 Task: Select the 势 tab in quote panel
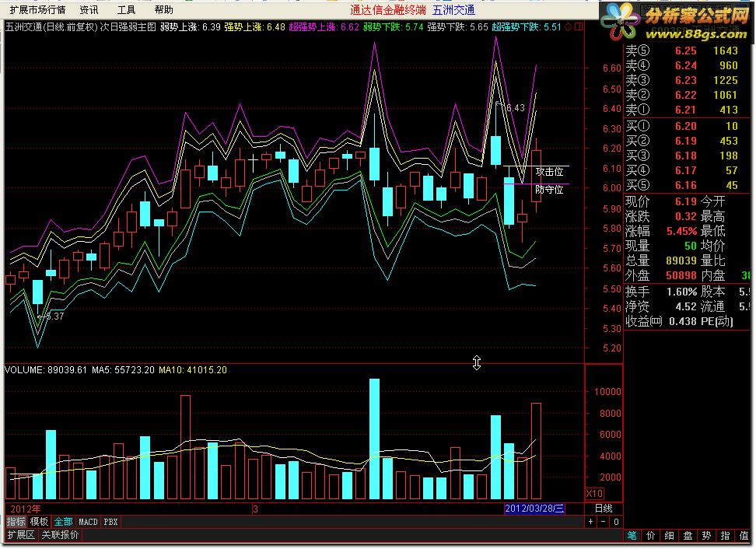[x=706, y=536]
